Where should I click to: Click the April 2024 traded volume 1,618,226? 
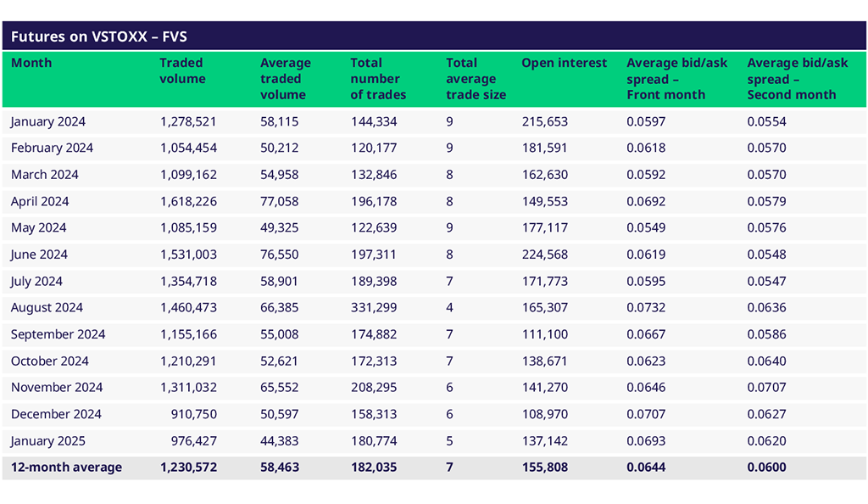(188, 202)
